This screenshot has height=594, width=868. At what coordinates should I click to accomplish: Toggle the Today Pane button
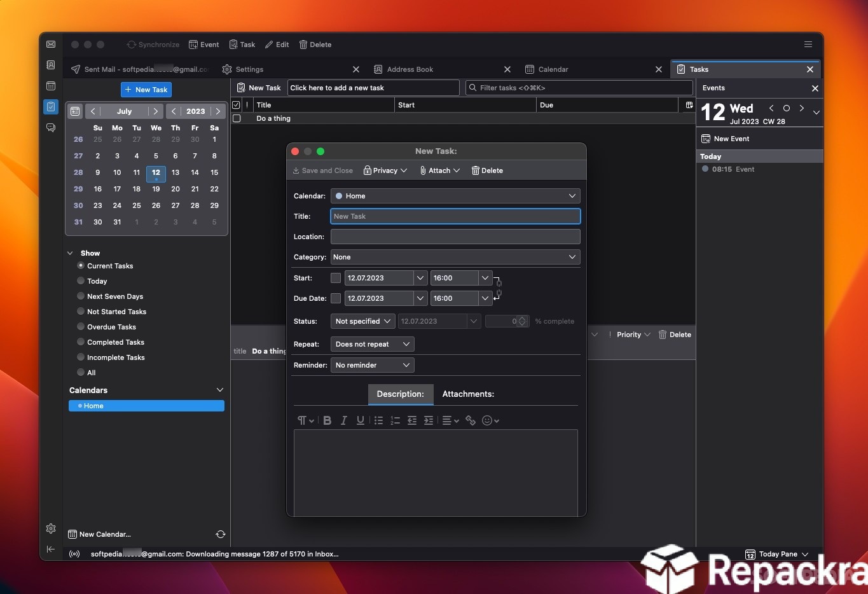777,555
